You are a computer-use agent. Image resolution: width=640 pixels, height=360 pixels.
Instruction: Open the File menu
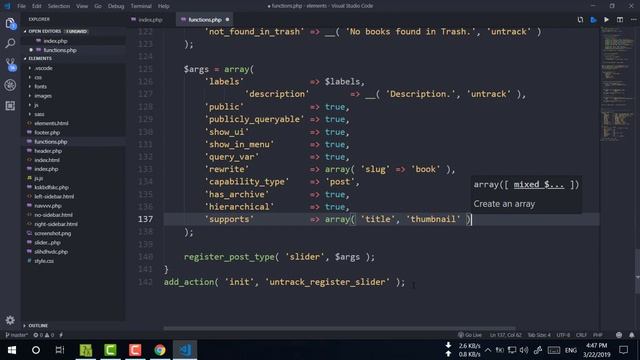point(21,6)
